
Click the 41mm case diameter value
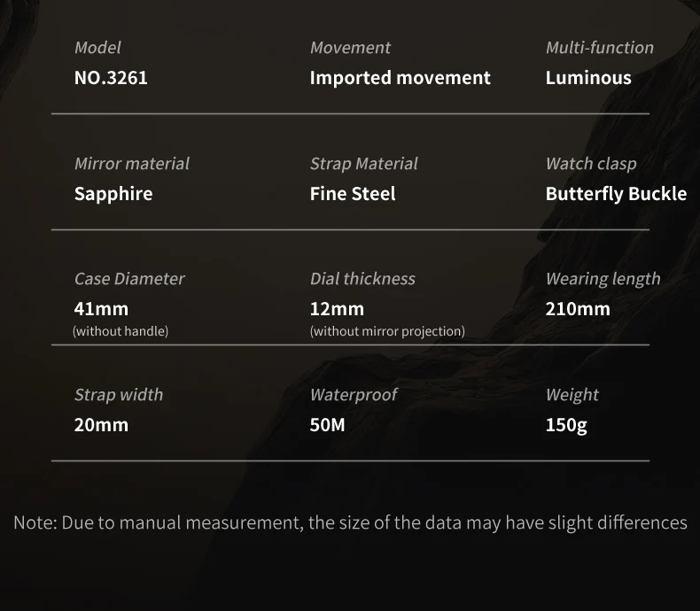click(101, 309)
